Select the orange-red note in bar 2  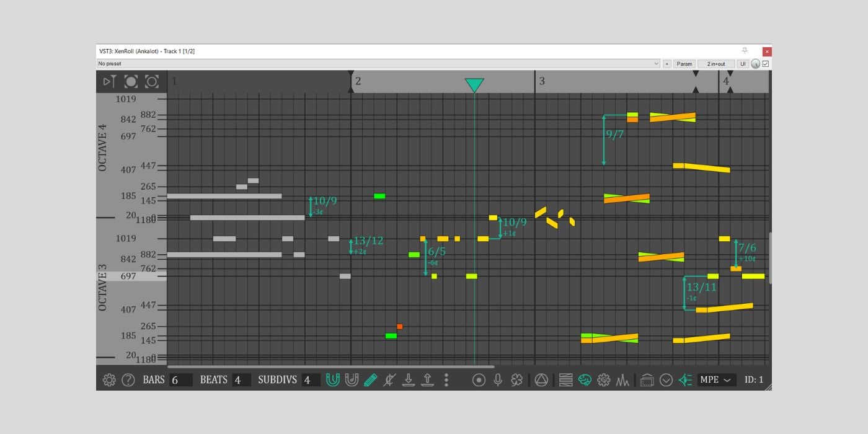[x=400, y=326]
